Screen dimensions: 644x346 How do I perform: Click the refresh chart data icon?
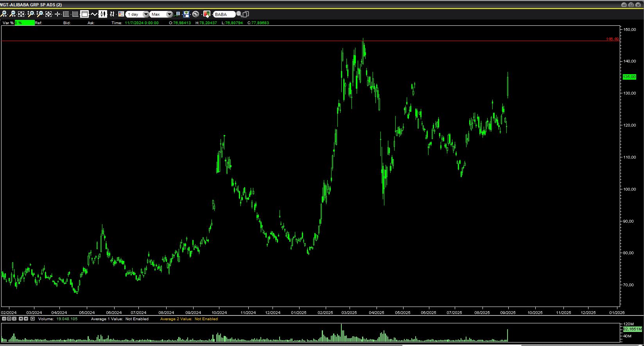coord(196,14)
